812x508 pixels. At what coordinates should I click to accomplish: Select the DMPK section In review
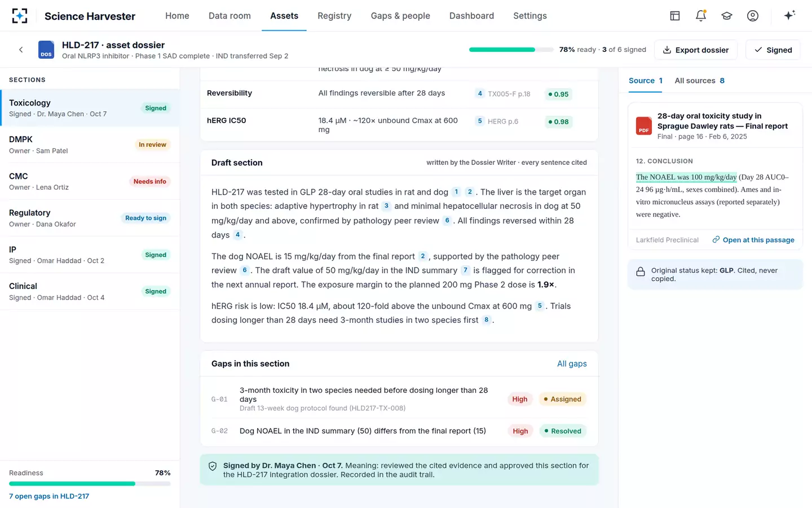pos(90,144)
